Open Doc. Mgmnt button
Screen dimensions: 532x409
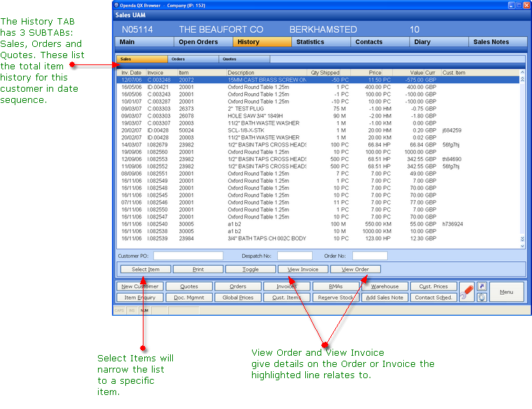(x=189, y=298)
